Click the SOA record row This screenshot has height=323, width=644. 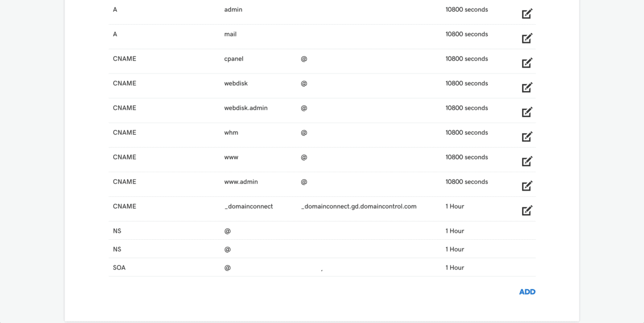(322, 267)
